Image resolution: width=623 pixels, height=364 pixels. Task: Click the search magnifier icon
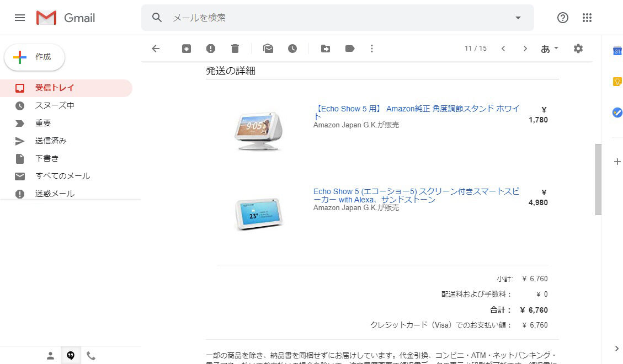[157, 18]
